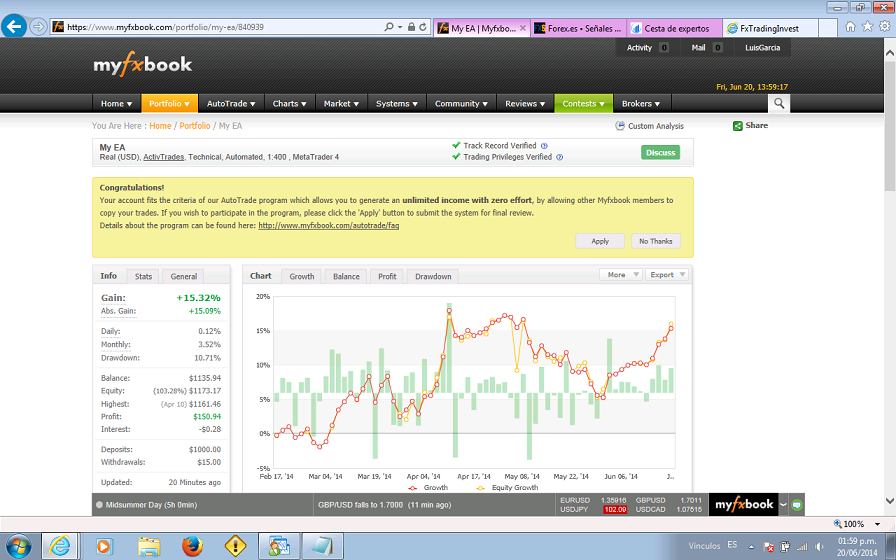Click the green Share icon
896x560 pixels.
[738, 126]
